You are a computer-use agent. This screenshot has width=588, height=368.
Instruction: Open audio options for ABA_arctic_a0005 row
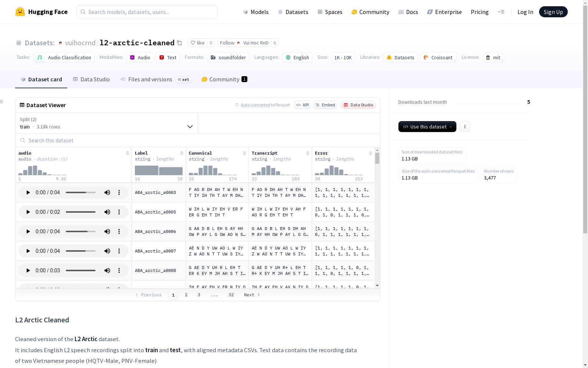pos(119,212)
